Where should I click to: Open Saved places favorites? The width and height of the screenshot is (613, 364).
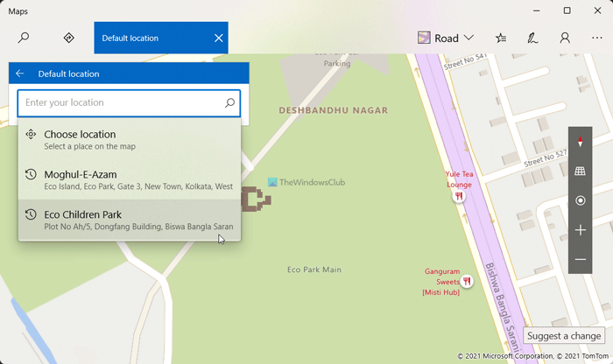(501, 38)
